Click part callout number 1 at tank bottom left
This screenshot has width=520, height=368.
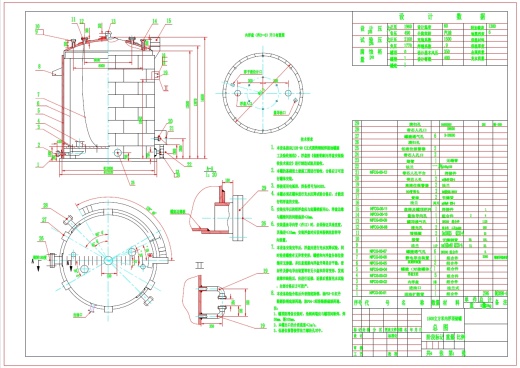[38, 164]
